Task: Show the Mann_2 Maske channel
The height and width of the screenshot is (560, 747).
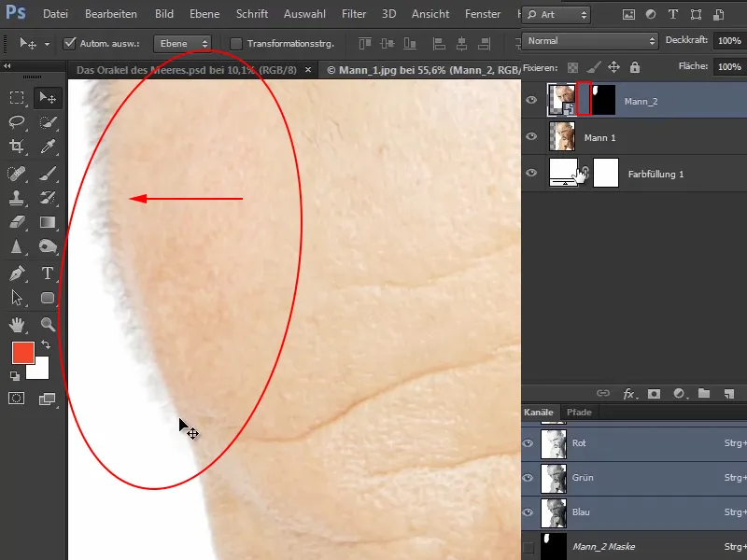Action: tap(528, 547)
